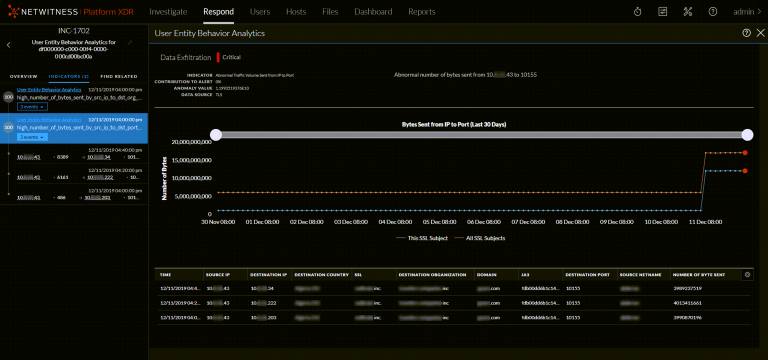Sort by DESTINATION IP column header

click(x=269, y=275)
